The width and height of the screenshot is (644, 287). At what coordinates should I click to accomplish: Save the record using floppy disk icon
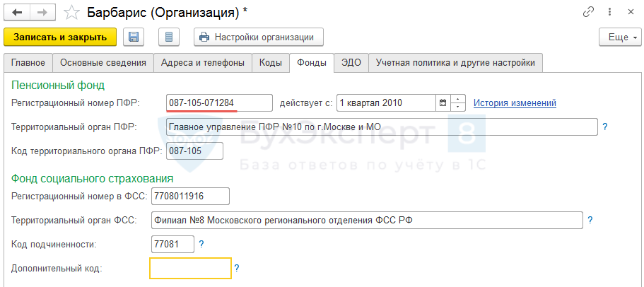[134, 37]
